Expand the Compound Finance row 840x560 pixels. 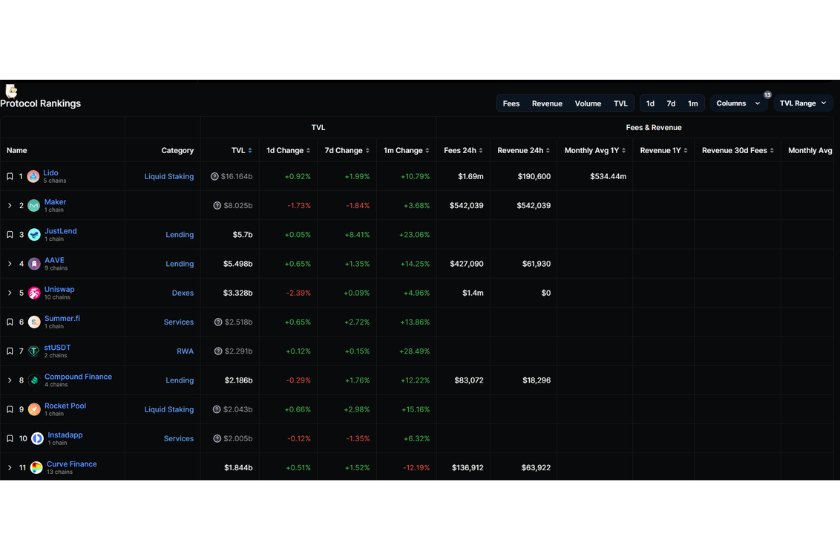click(10, 380)
